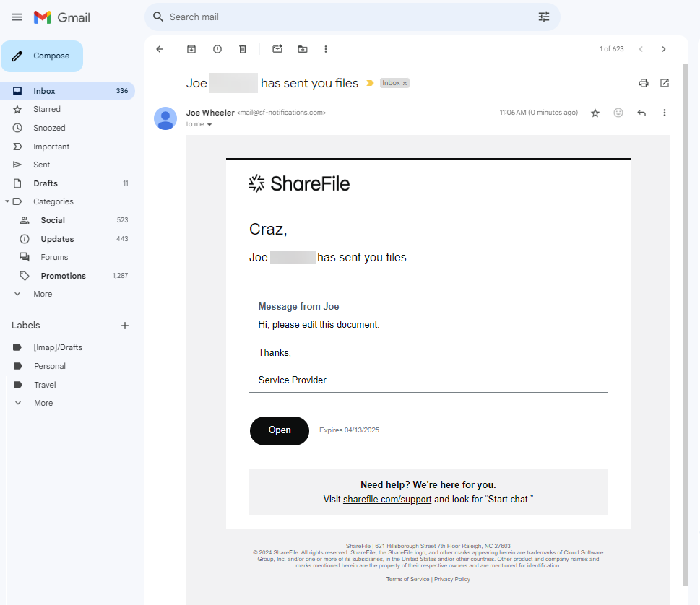Remove the Inbox label from email
700x605 pixels.
coord(405,84)
